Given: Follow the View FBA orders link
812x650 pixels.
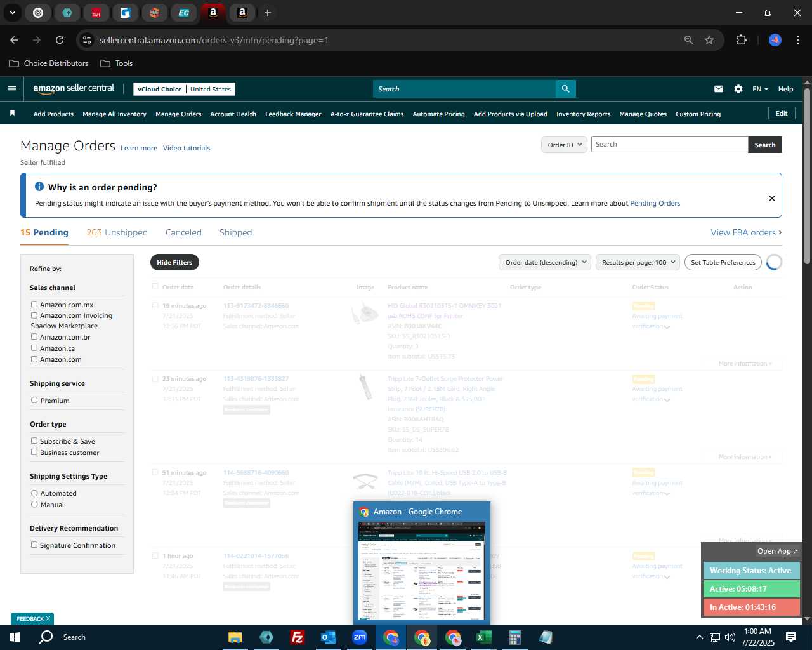Looking at the screenshot, I should [746, 232].
